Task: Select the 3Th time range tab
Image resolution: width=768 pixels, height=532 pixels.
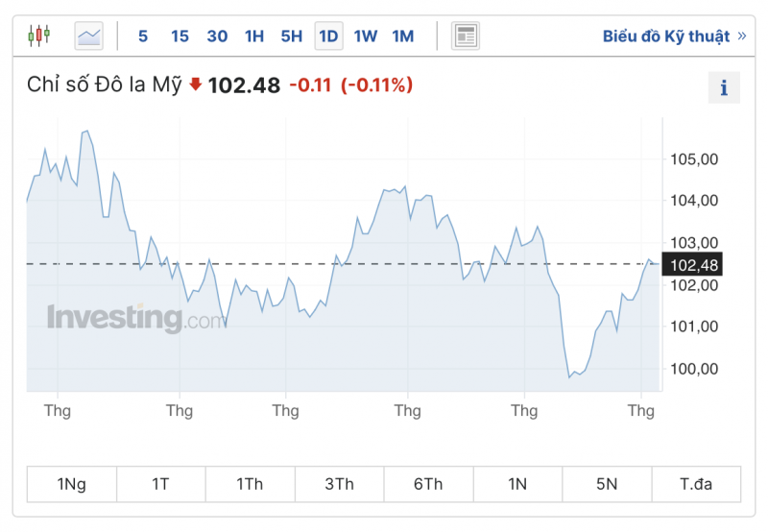Action: (x=340, y=484)
